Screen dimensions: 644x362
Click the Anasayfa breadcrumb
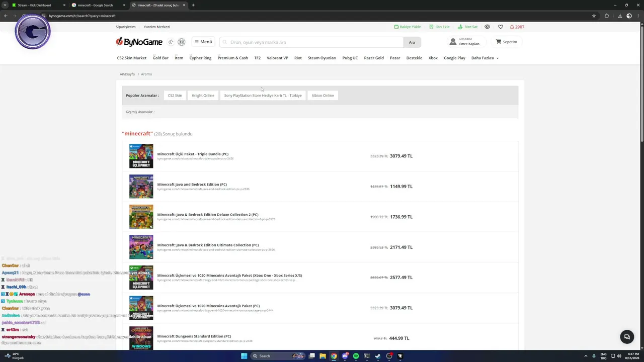tap(127, 74)
